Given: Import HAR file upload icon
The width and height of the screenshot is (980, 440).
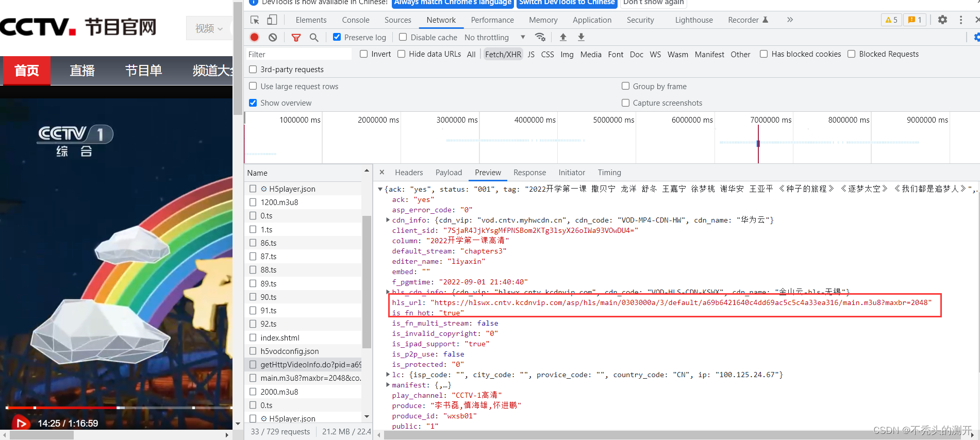Looking at the screenshot, I should 563,37.
